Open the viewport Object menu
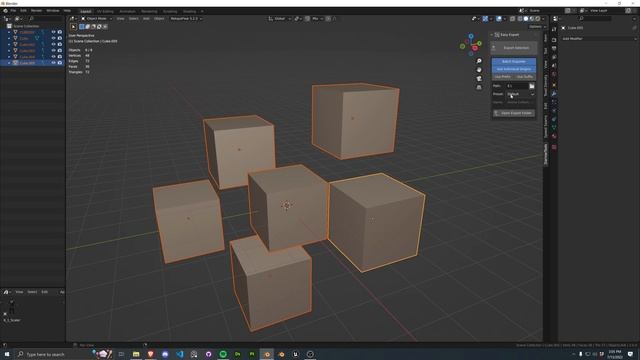 point(159,18)
